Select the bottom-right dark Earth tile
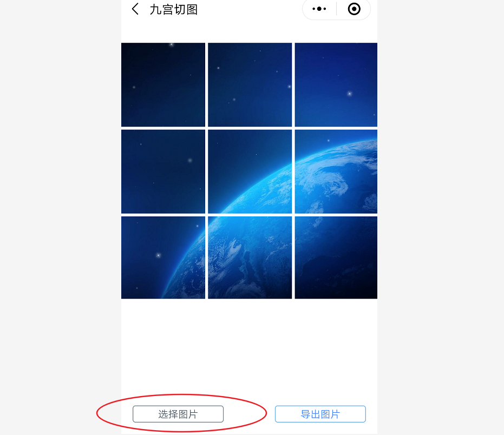Image resolution: width=504 pixels, height=435 pixels. (x=336, y=258)
